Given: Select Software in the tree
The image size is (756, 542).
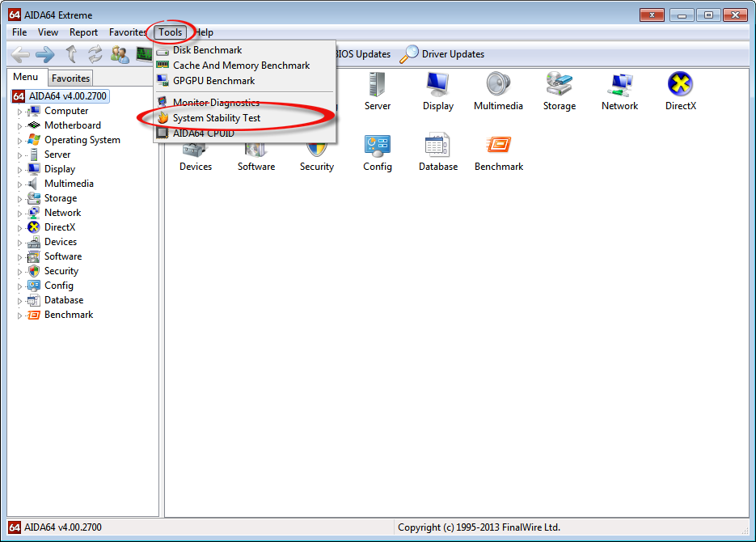Looking at the screenshot, I should click(63, 256).
